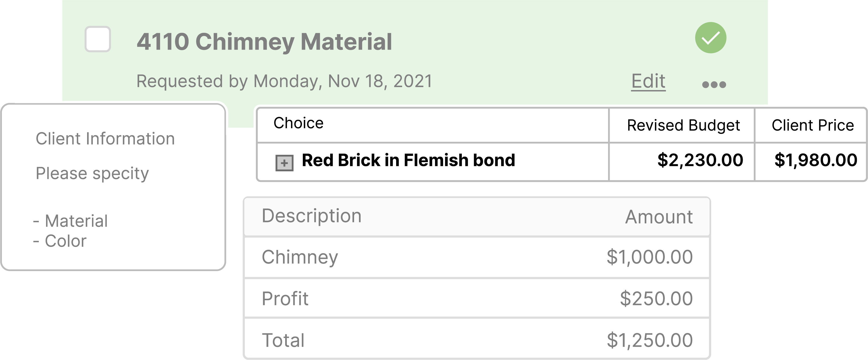Viewport: 868px width, 360px height.
Task: Click the Material item in client information
Action: pos(76,221)
